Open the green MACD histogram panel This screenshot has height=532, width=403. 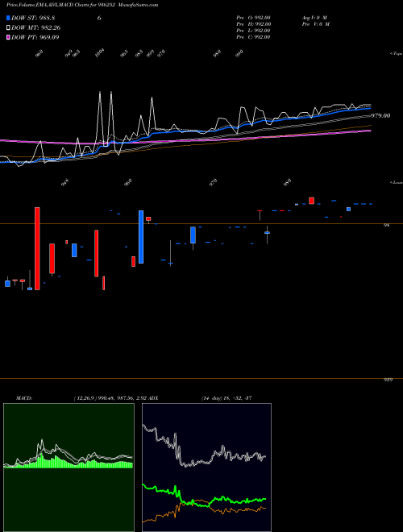(69, 468)
